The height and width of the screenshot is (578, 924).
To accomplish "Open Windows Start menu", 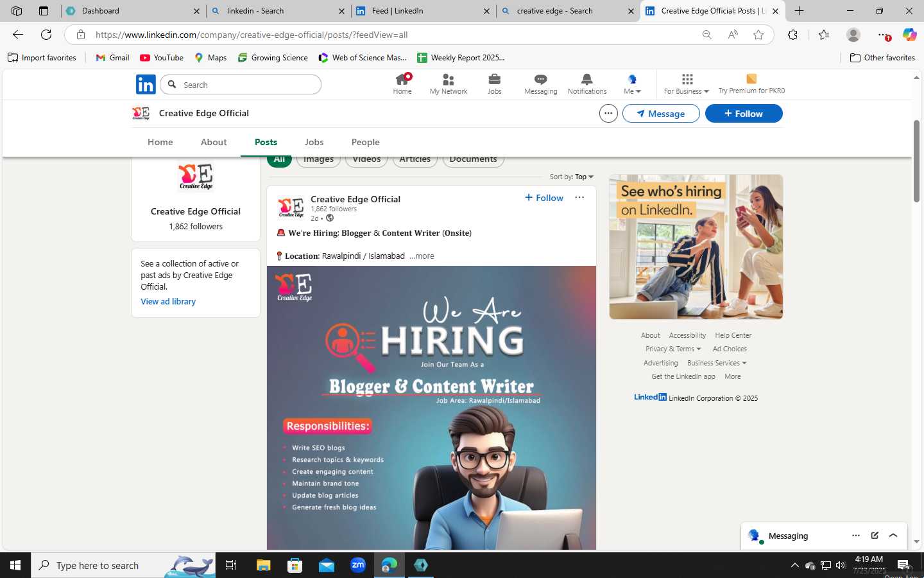I will pyautogui.click(x=15, y=565).
